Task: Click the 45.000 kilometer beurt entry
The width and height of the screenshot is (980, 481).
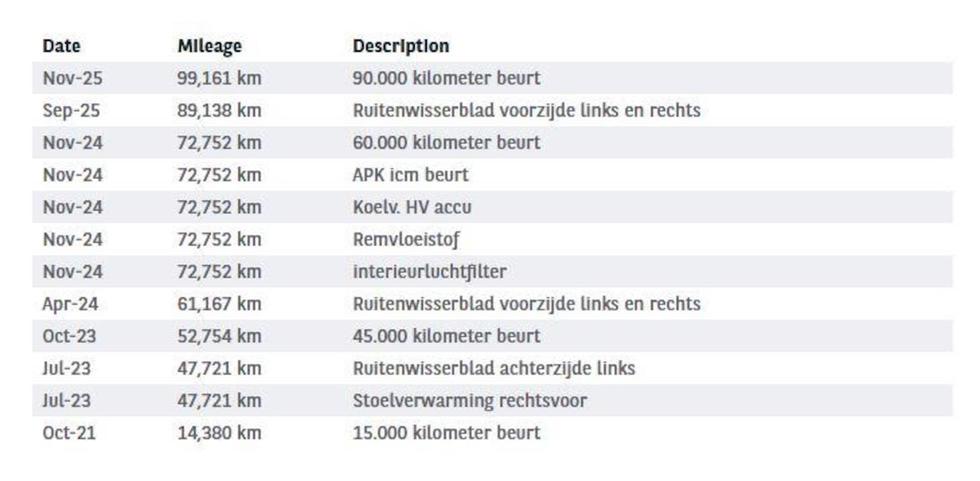Action: coord(446,336)
